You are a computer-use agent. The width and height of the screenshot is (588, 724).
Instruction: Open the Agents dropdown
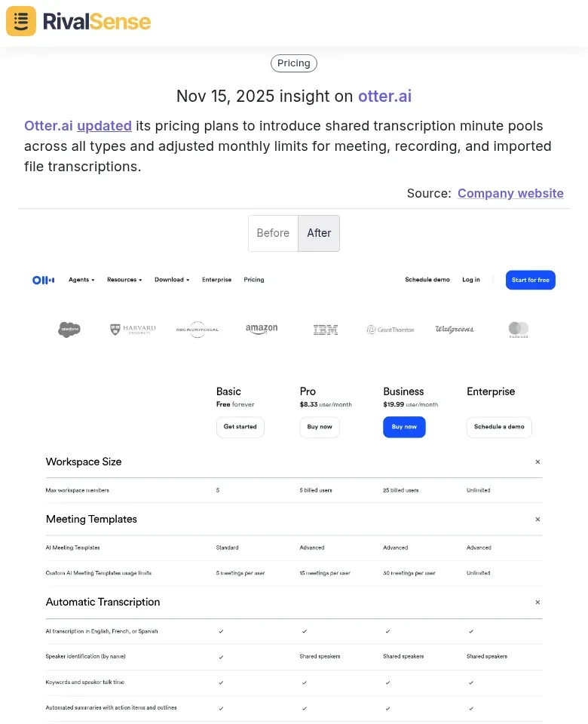tap(81, 280)
